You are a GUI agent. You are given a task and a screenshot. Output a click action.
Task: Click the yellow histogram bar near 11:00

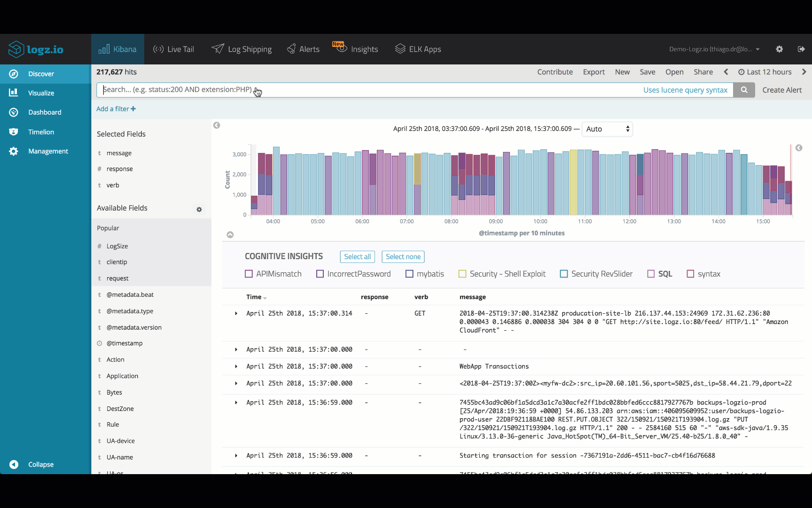[573, 183]
